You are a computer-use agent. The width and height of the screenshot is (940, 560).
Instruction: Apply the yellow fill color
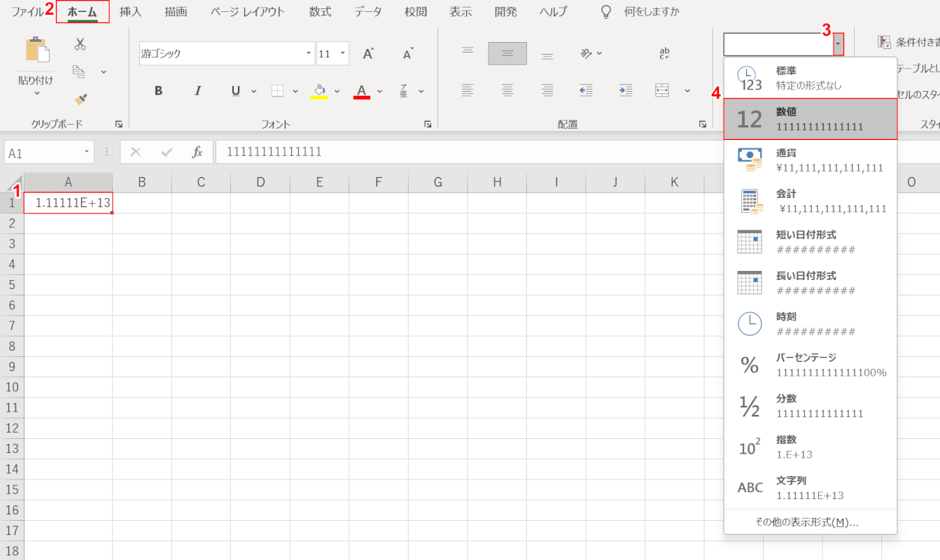click(319, 91)
